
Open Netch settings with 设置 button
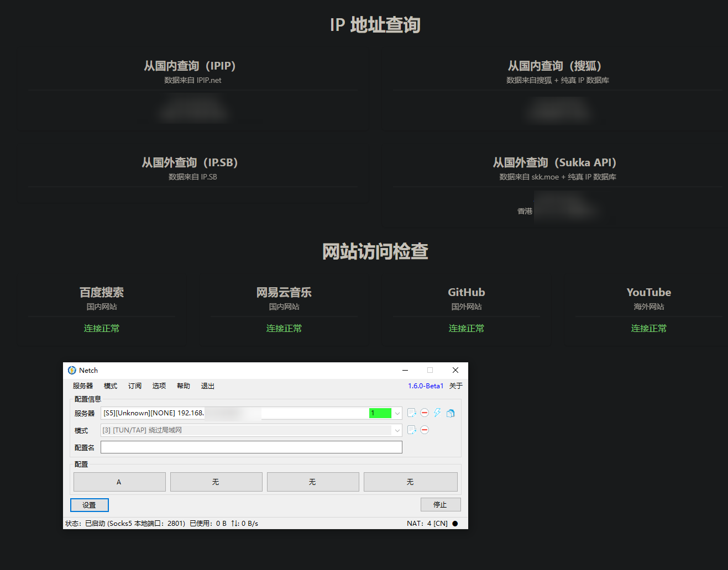pyautogui.click(x=89, y=504)
